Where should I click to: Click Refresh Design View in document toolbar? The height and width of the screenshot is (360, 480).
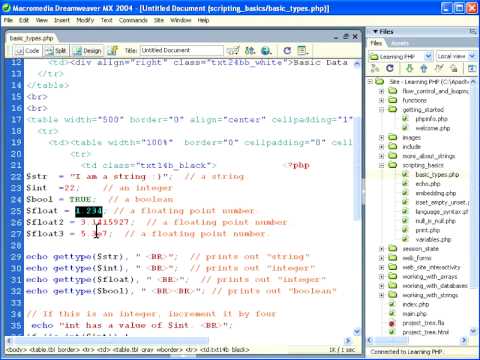287,51
